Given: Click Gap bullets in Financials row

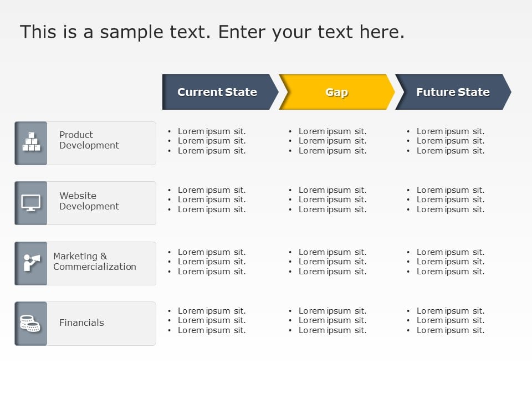Looking at the screenshot, I should pos(332,320).
